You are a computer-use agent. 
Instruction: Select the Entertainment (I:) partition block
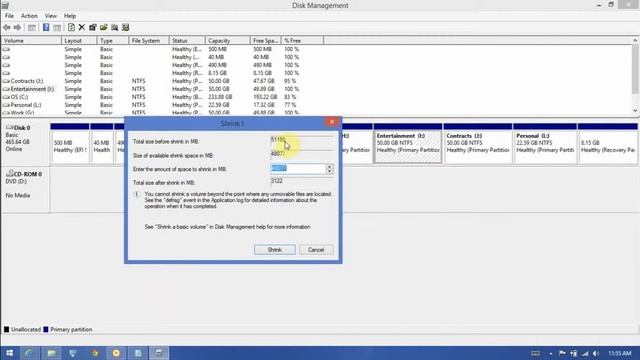(x=408, y=144)
